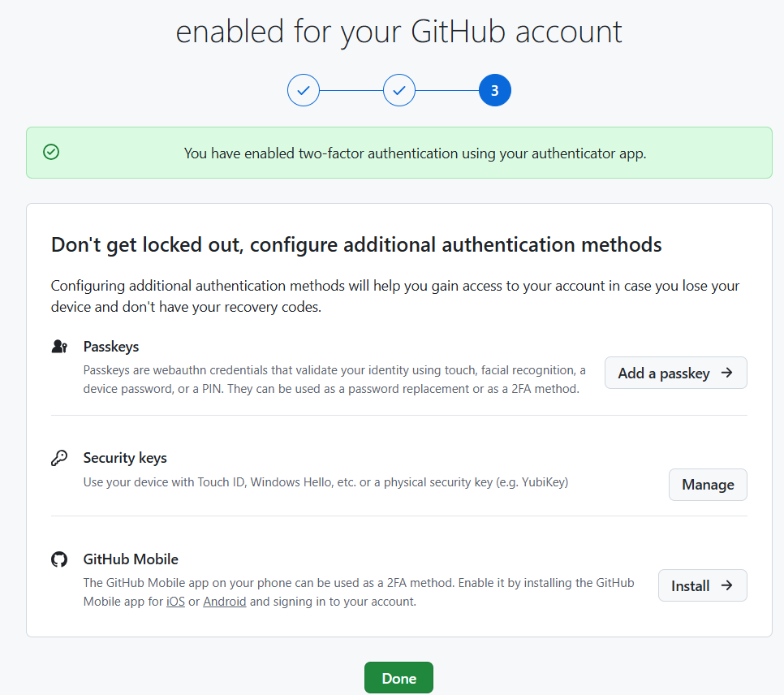Click the GitHub Mobile section heading

pos(131,559)
